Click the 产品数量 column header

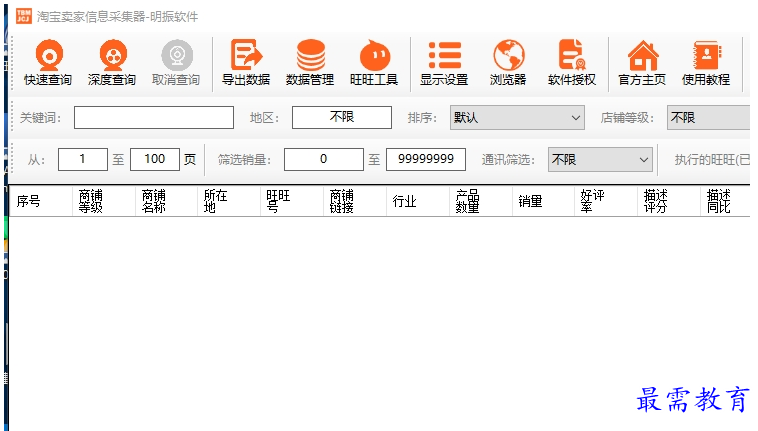click(481, 201)
